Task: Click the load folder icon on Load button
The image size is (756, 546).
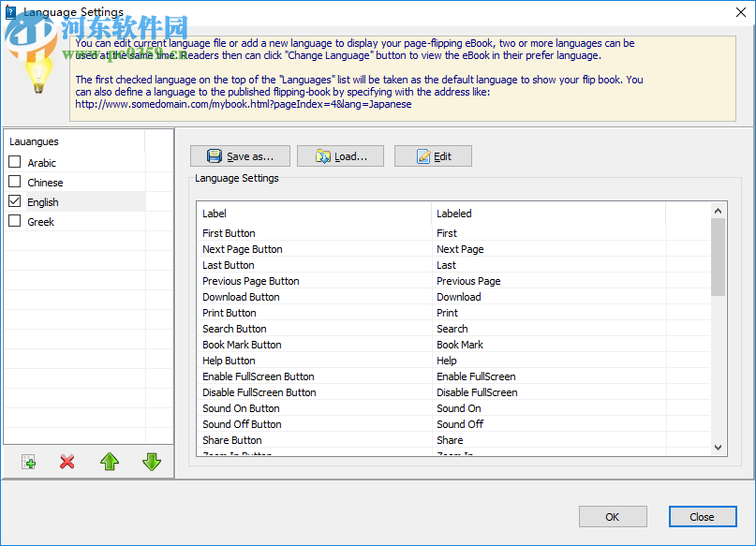Action: pyautogui.click(x=319, y=155)
